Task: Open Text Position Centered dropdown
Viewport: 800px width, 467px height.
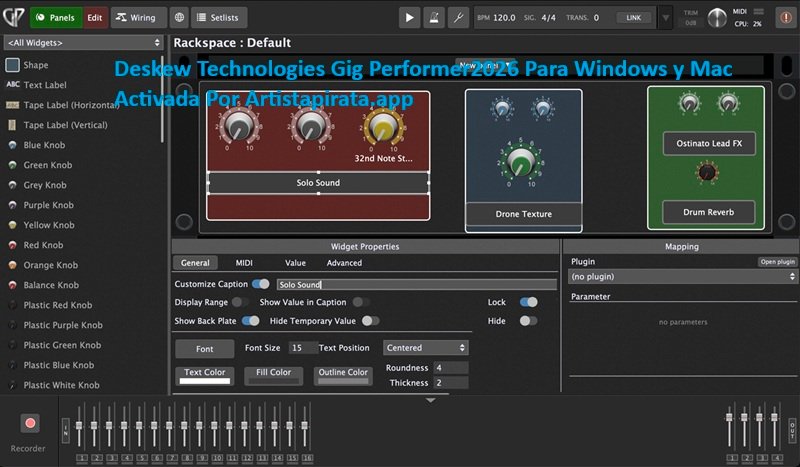Action: click(426, 348)
